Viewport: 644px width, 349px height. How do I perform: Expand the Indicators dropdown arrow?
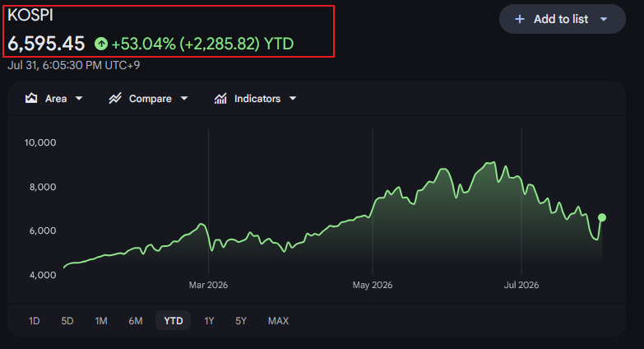(293, 98)
